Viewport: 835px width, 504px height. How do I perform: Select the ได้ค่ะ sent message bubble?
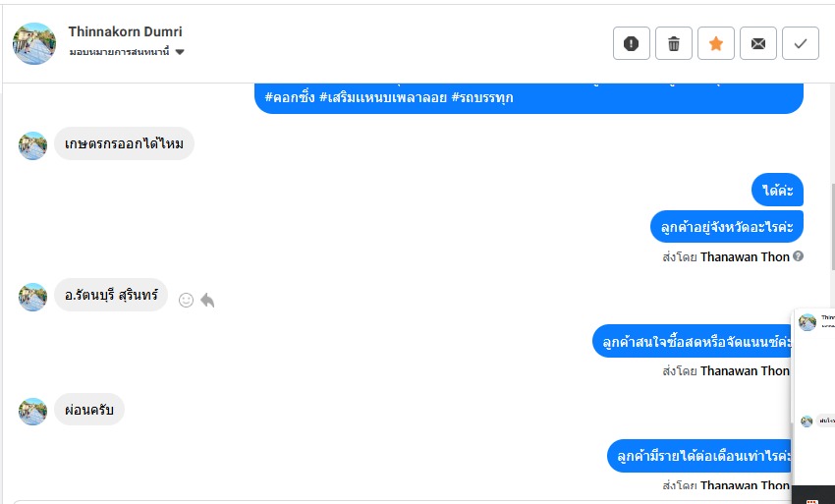[777, 190]
